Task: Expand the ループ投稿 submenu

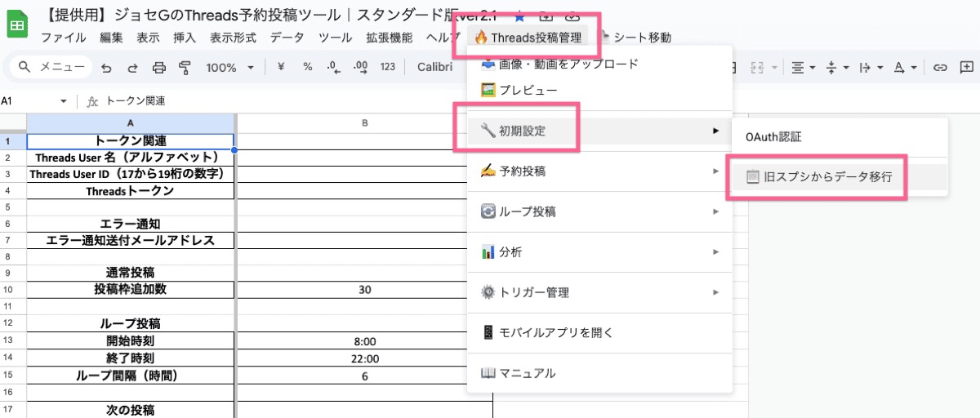Action: pyautogui.click(x=599, y=211)
